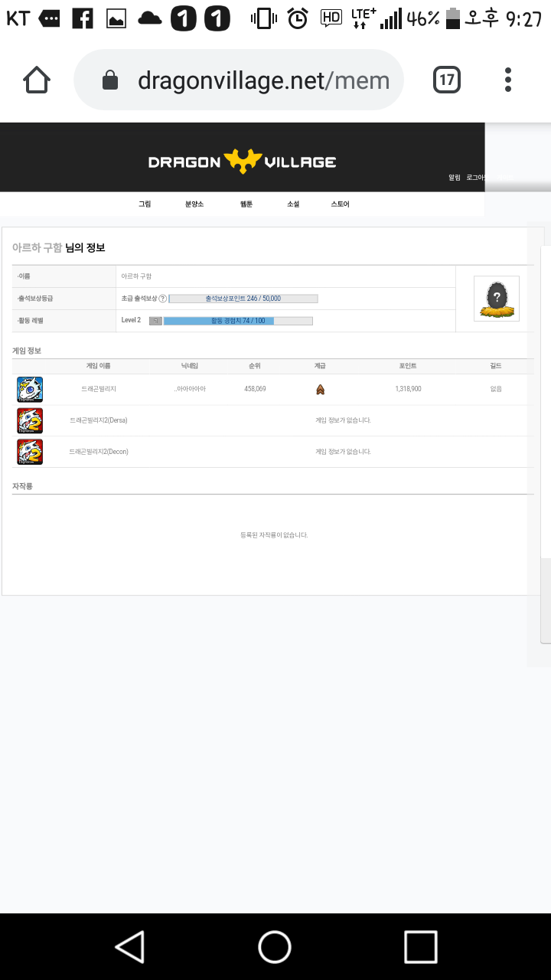Tap the alarm clock status icon

pos(298,18)
